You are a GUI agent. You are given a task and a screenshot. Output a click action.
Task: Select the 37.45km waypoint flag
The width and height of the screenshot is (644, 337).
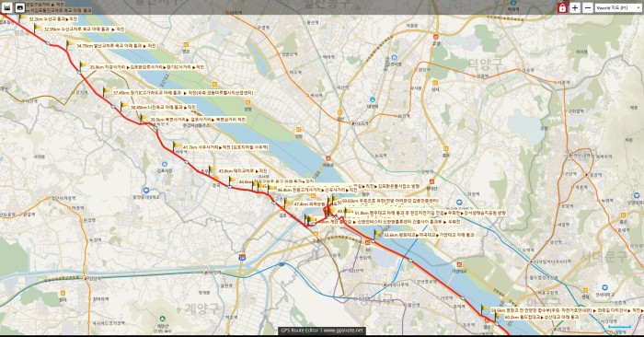tap(107, 91)
